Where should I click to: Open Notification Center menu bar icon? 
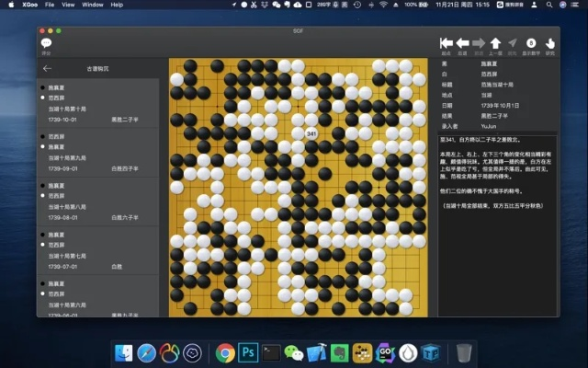click(x=575, y=5)
